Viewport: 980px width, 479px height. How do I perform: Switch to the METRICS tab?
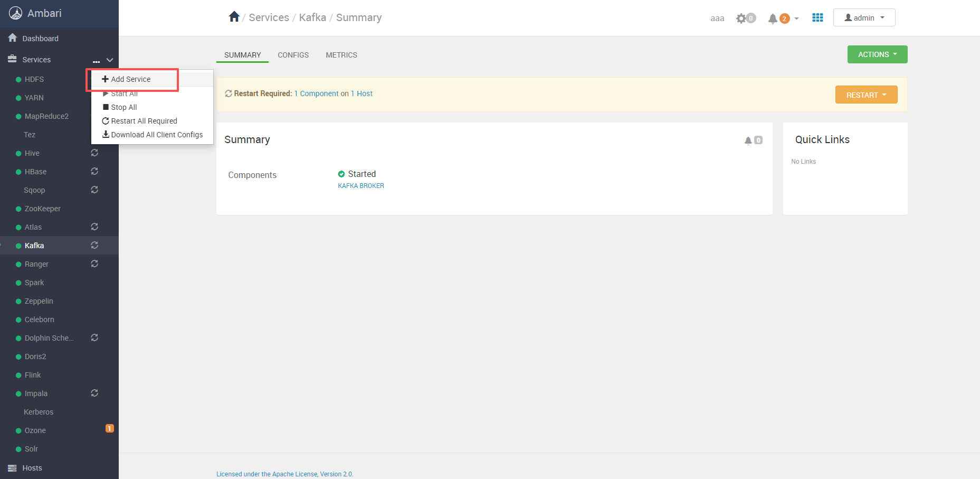(341, 55)
